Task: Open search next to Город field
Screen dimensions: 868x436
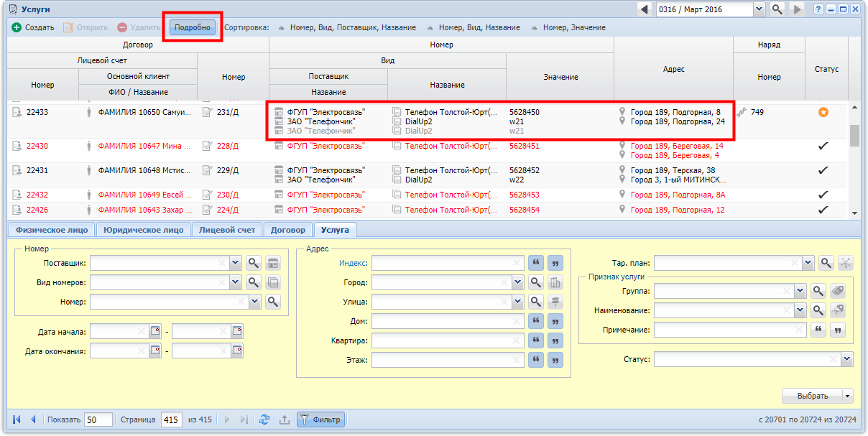Action: click(x=536, y=282)
